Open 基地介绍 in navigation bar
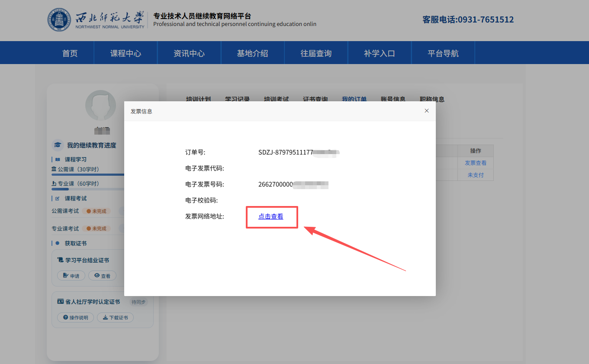Viewport: 589px width, 364px height. (x=252, y=53)
